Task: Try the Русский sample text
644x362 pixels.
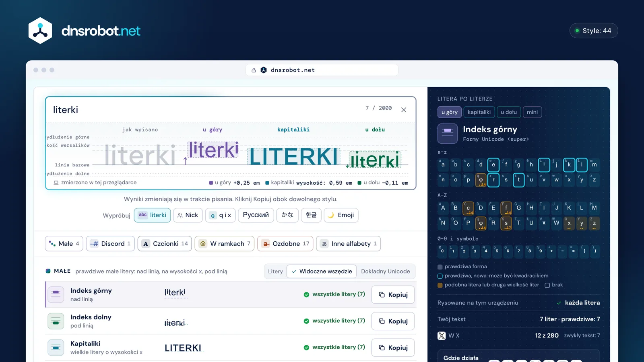Action: tap(256, 215)
